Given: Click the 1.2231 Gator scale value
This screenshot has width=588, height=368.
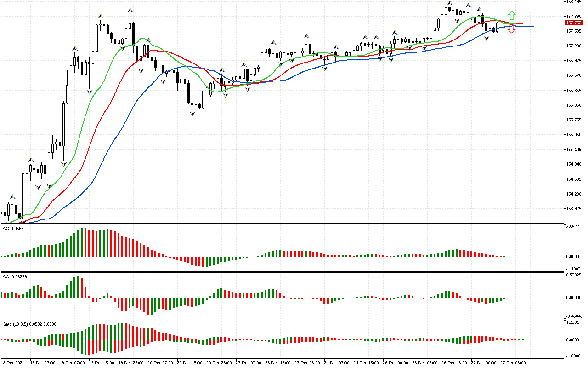Looking at the screenshot, I should coord(573,322).
